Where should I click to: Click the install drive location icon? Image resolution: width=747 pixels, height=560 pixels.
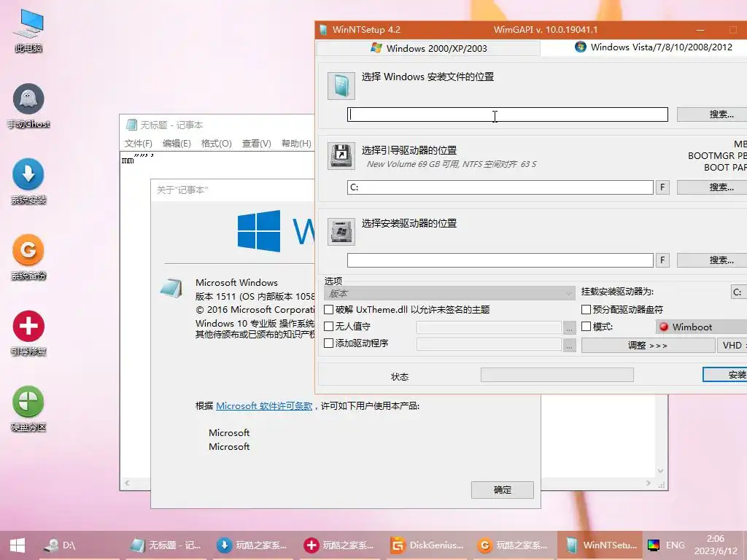341,231
